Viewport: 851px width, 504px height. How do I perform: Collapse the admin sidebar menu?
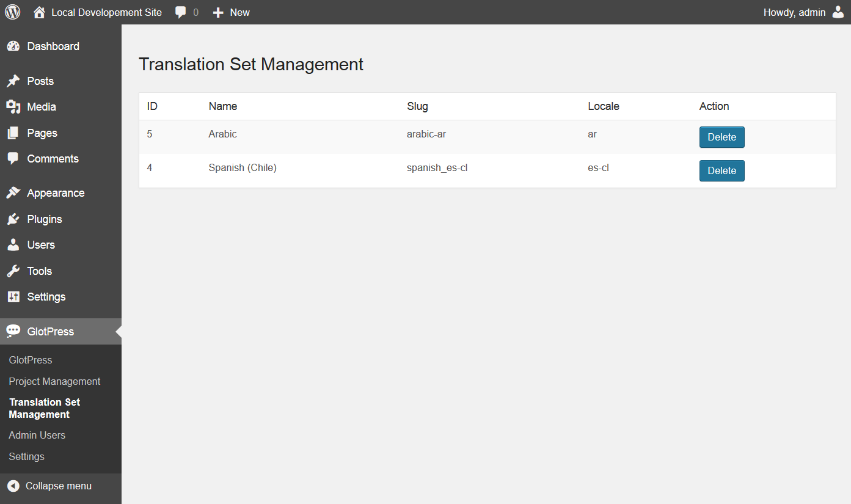(x=59, y=486)
